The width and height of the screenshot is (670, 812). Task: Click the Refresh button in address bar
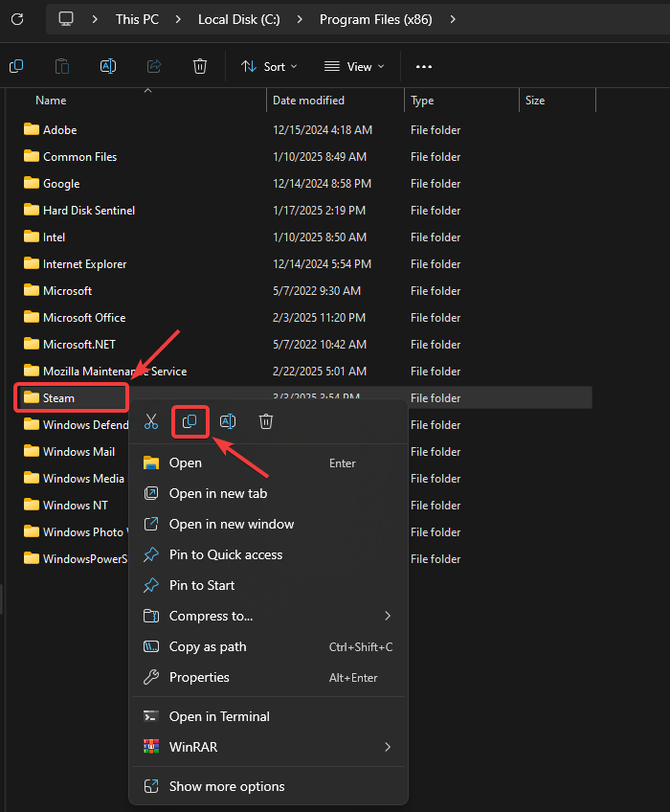[16, 19]
